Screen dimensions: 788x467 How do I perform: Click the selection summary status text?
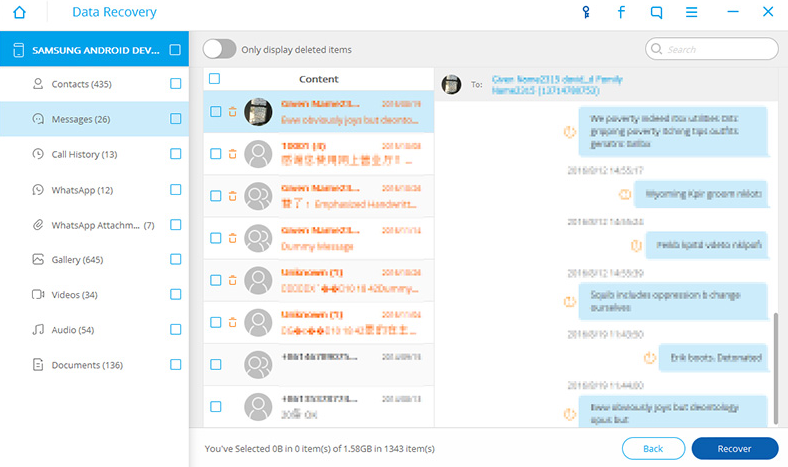coord(320,448)
